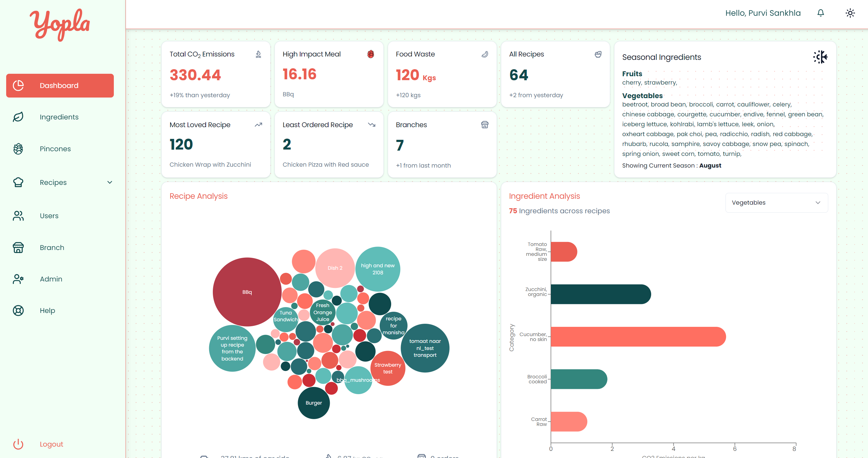Screen dimensions: 868x458
Task: Click the eggplant icon on Food Waste card
Action: coord(485,54)
